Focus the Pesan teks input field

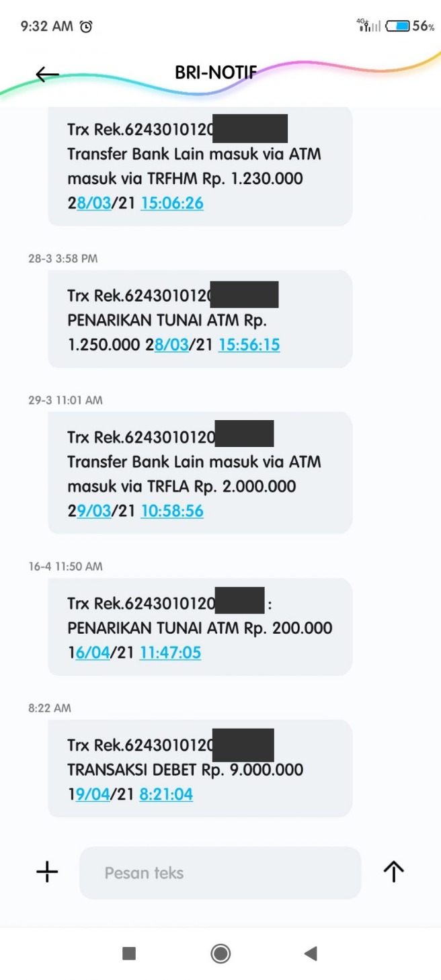[220, 872]
